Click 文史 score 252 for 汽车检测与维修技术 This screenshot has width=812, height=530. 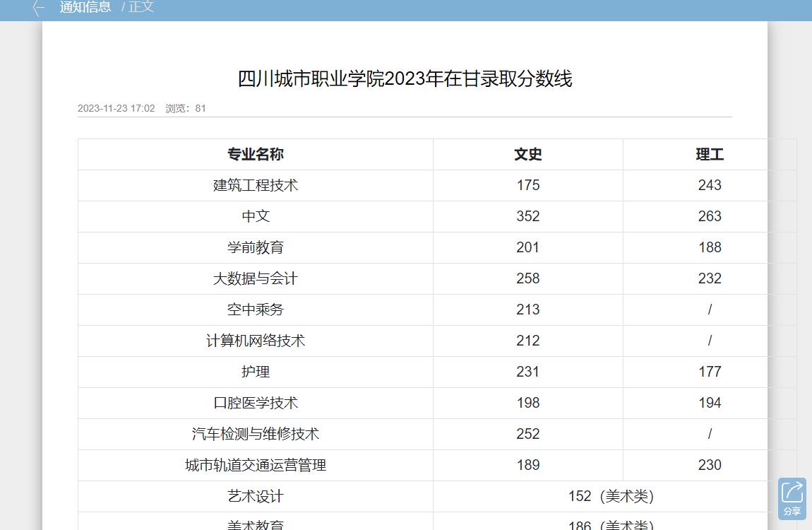[527, 434]
